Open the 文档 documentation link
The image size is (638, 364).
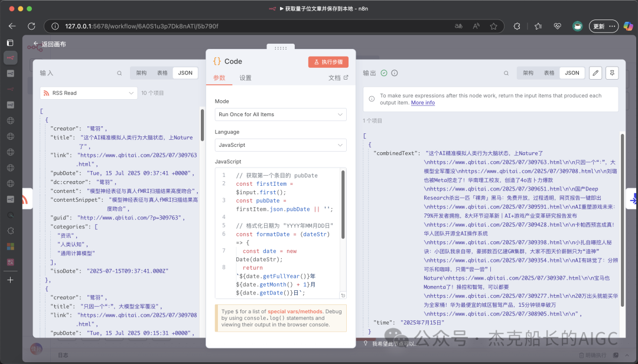pyautogui.click(x=338, y=78)
